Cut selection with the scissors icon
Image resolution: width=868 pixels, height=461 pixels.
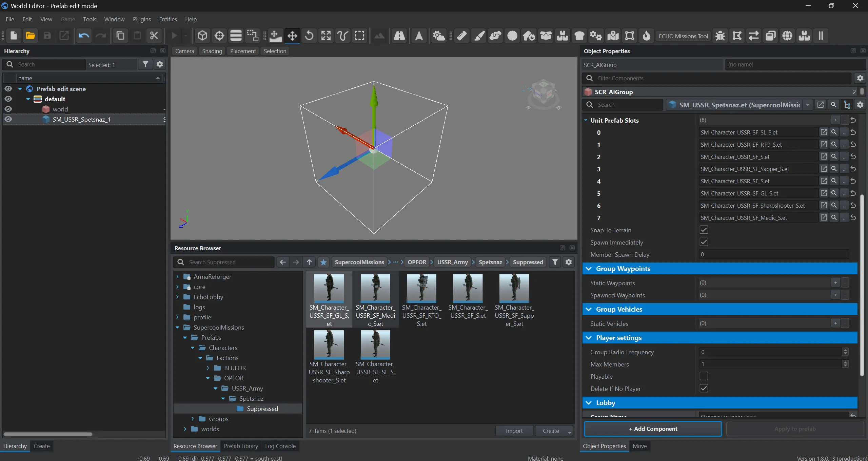(x=154, y=36)
